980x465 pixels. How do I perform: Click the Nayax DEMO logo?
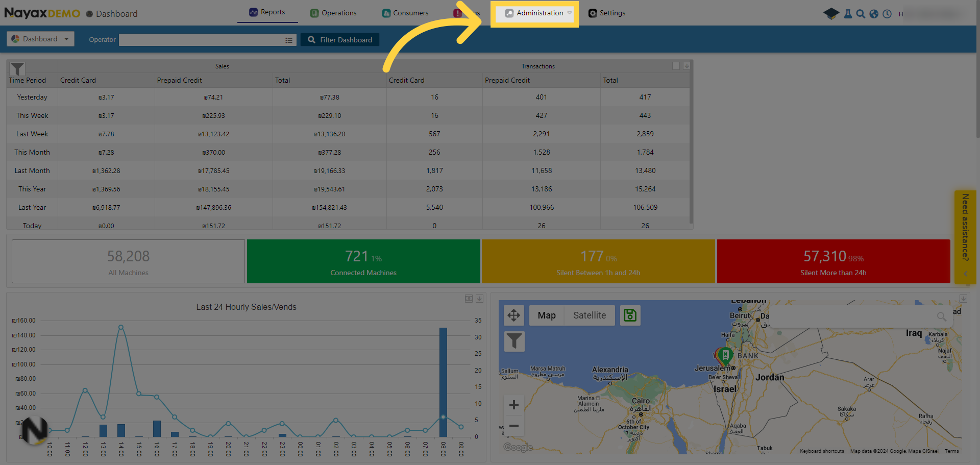pyautogui.click(x=42, y=13)
